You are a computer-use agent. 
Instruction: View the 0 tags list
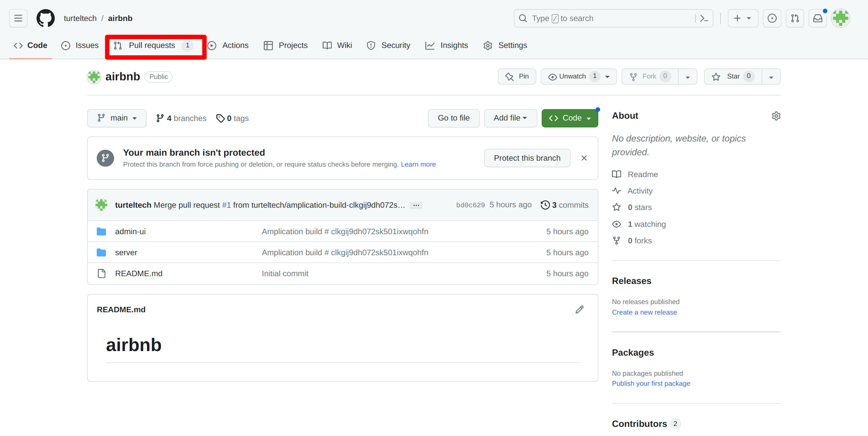233,118
